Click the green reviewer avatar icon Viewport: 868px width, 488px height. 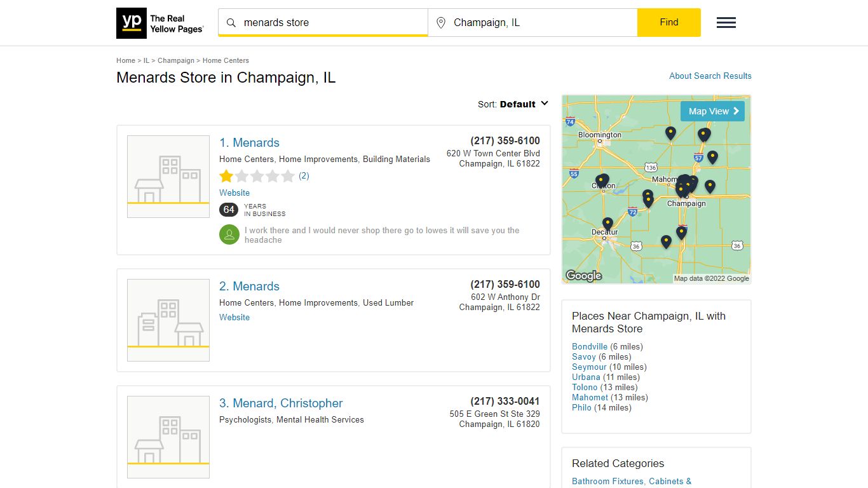[229, 234]
